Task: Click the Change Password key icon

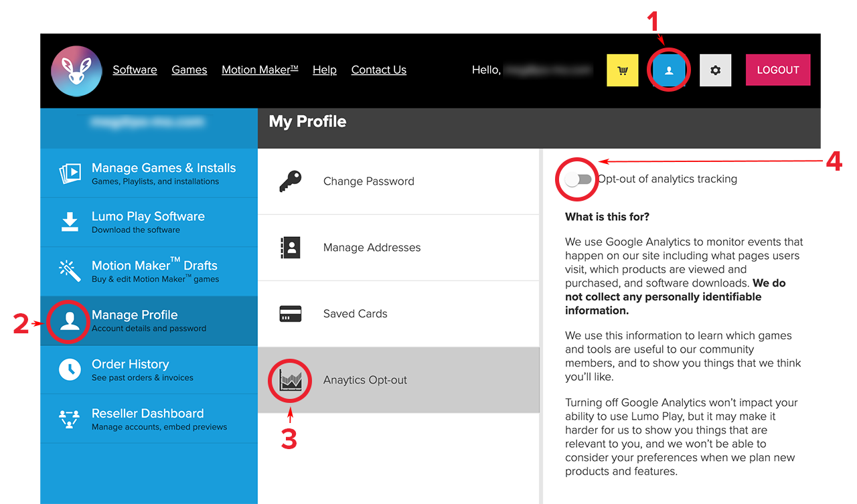Action: click(x=290, y=181)
